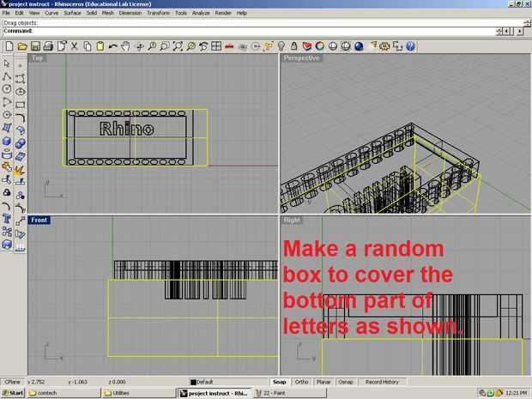Open the Transform menu
532x399 pixels.
coord(159,13)
